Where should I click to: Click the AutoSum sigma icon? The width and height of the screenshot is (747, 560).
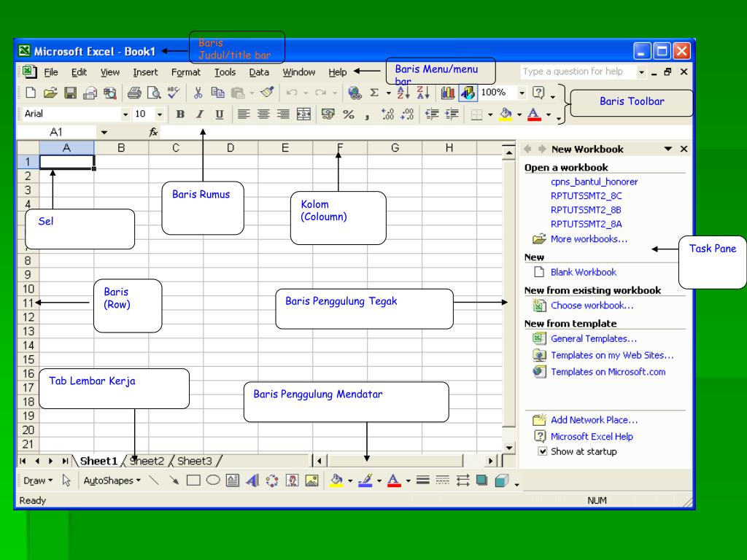tap(374, 93)
